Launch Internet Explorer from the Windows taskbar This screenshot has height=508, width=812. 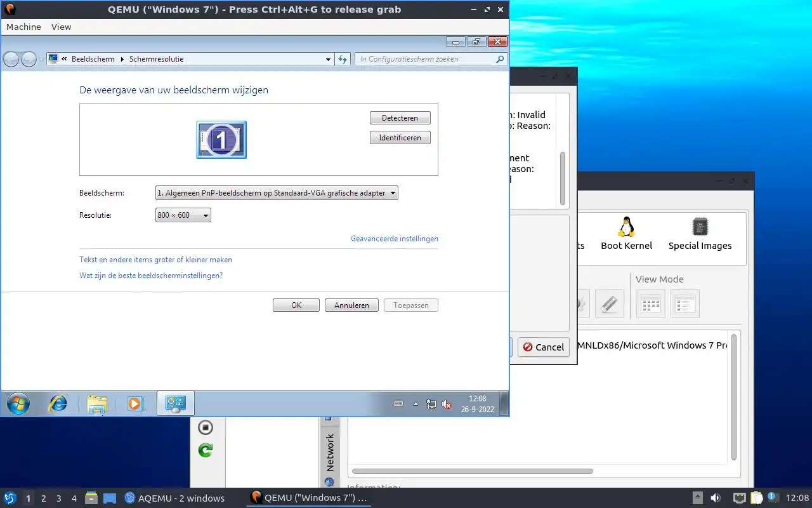pyautogui.click(x=58, y=404)
